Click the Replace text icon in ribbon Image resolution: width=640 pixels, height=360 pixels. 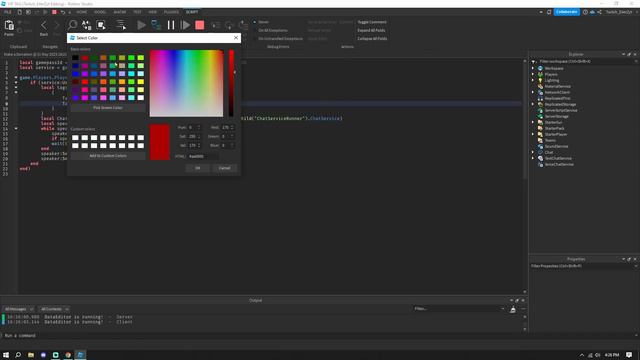87,25
